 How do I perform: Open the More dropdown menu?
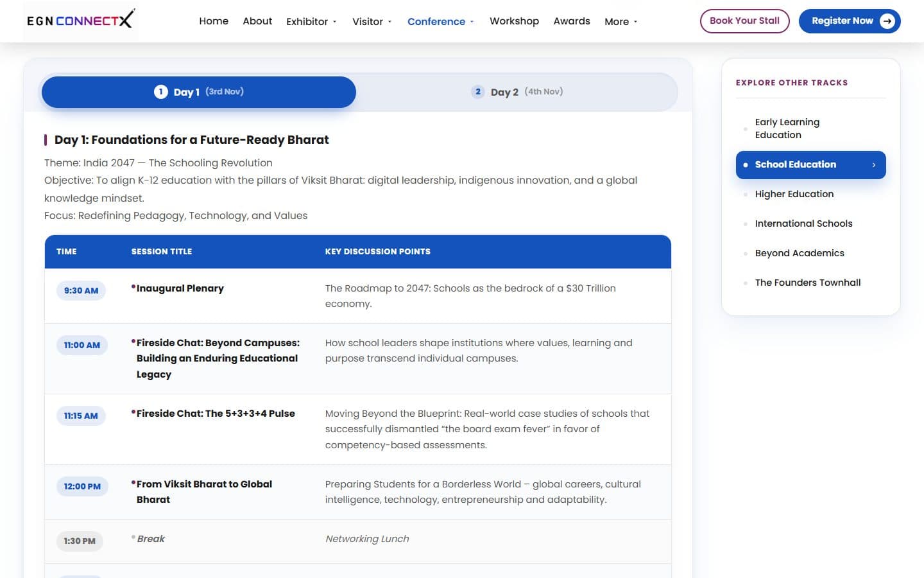pyautogui.click(x=620, y=22)
